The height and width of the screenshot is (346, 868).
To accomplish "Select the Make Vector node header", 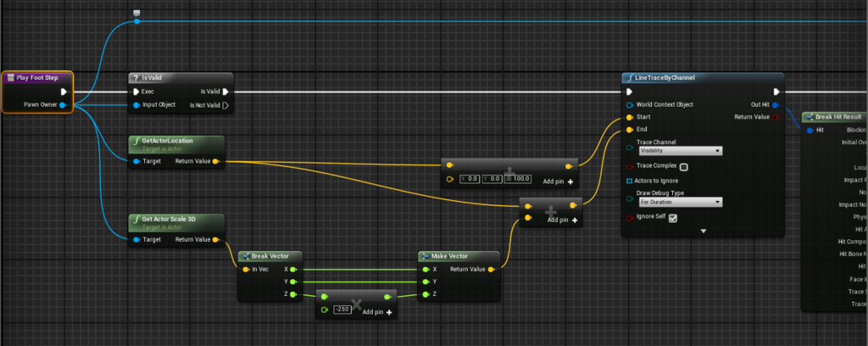I will (x=459, y=256).
